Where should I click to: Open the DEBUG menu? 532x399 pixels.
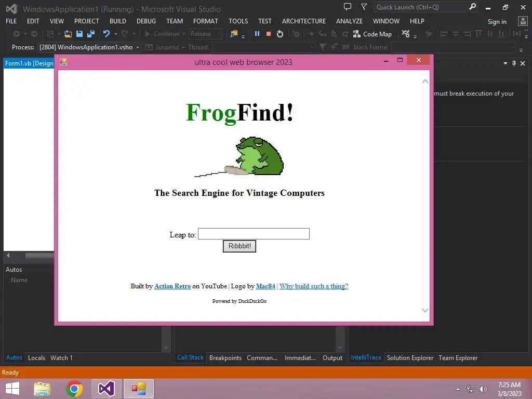click(x=146, y=21)
